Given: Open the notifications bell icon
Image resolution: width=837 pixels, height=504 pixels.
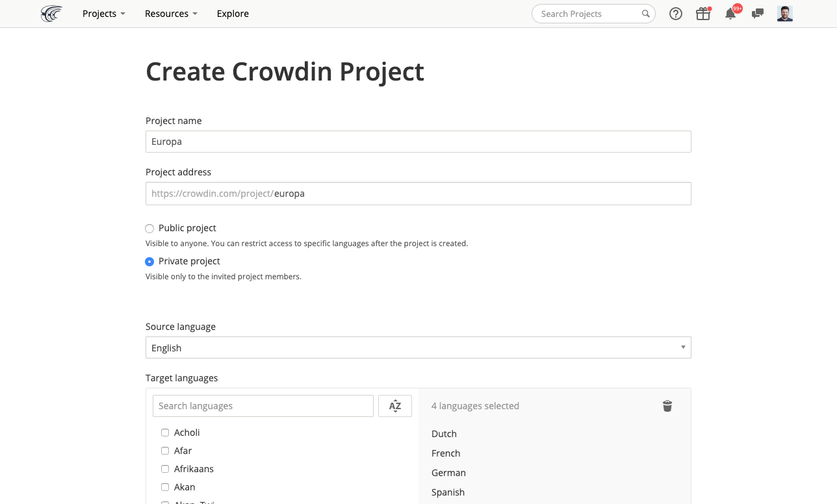Looking at the screenshot, I should point(730,14).
